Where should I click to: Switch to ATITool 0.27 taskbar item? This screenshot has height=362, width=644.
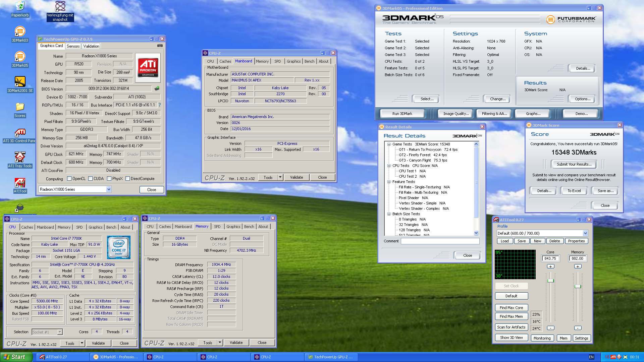coord(63,357)
